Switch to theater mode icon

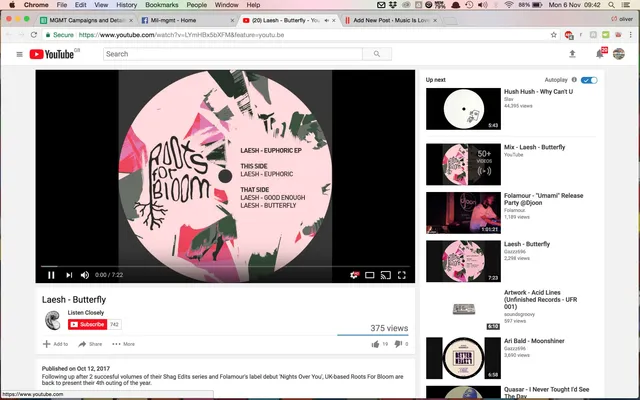pos(370,275)
